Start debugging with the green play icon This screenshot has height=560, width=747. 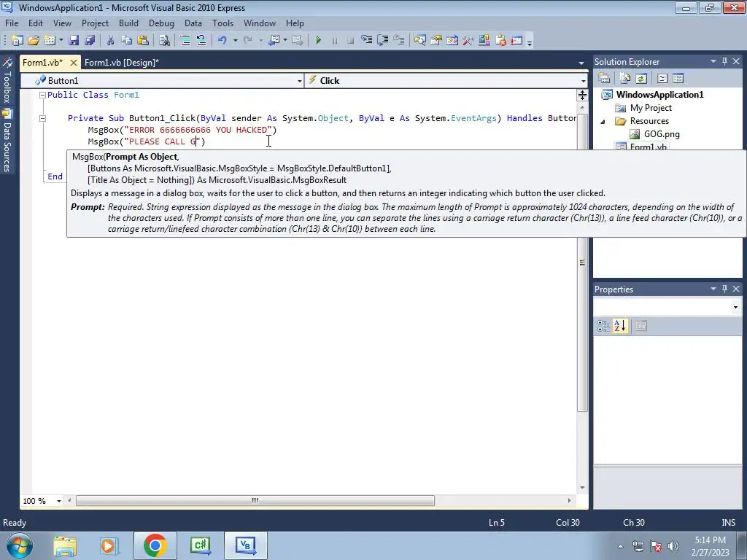(x=318, y=41)
